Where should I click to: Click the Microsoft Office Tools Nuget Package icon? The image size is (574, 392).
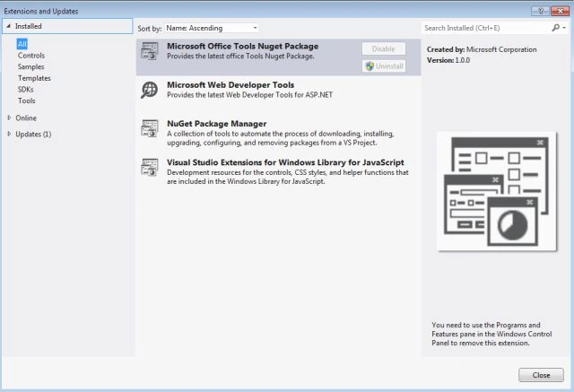pyautogui.click(x=150, y=51)
